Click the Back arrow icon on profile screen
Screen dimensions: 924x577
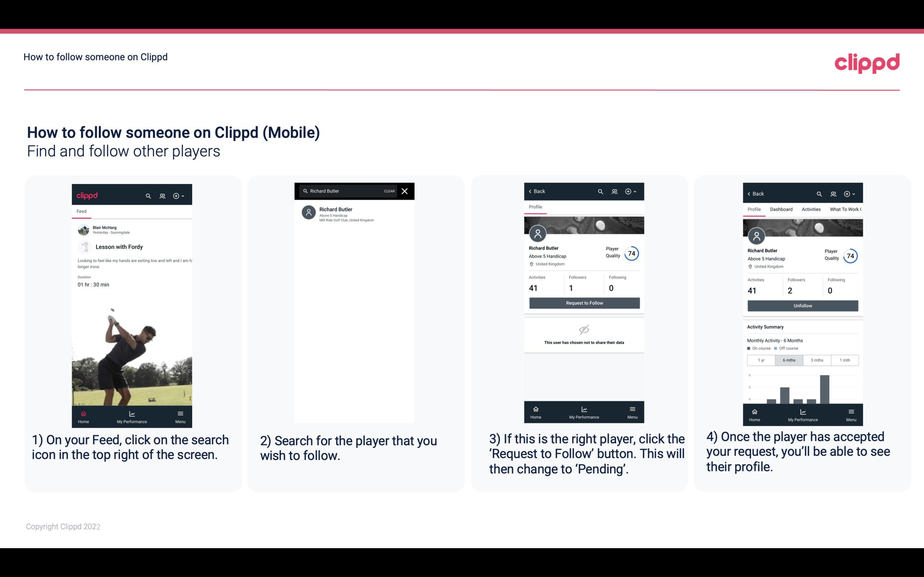pos(532,191)
